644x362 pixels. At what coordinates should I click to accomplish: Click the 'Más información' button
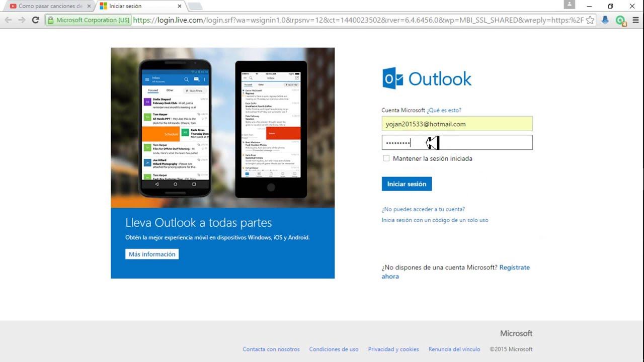point(152,254)
